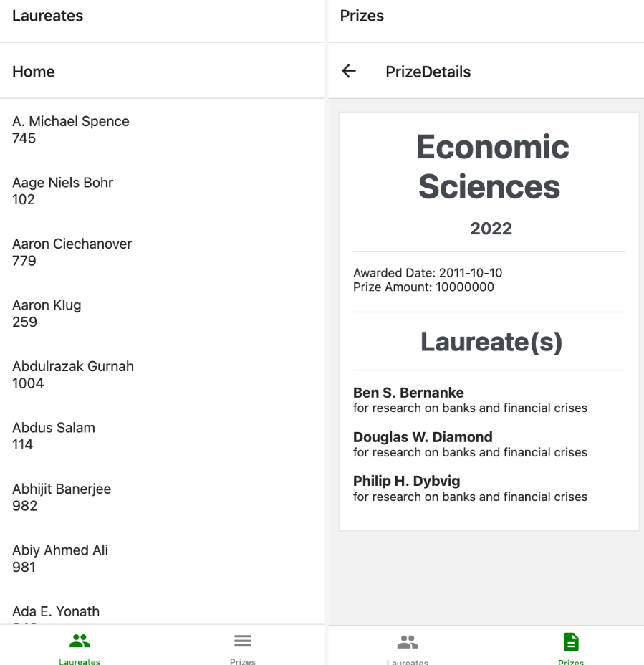
Task: Select the Abdus Salam list item
Action: [54, 436]
